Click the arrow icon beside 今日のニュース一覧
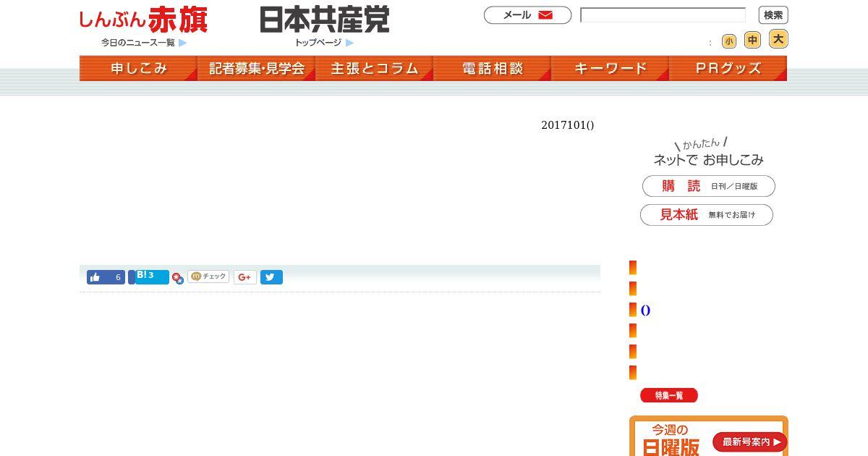Viewport: 868px width, 456px height. click(x=183, y=43)
